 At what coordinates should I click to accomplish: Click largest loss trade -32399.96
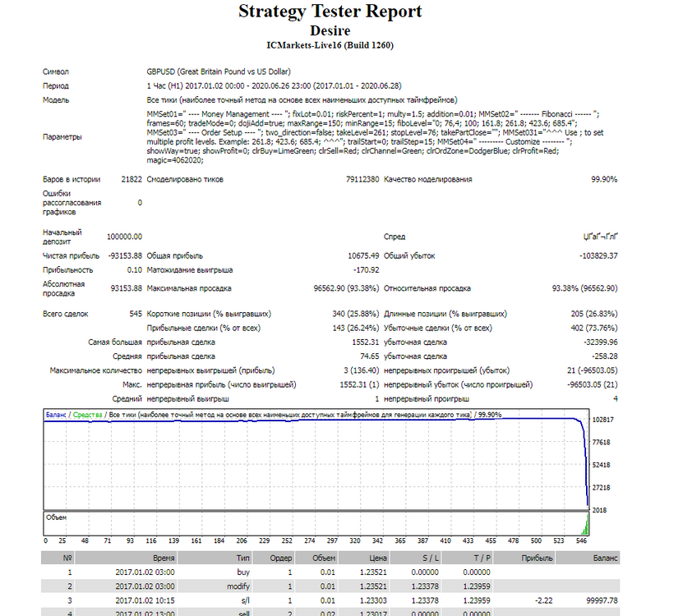601,342
